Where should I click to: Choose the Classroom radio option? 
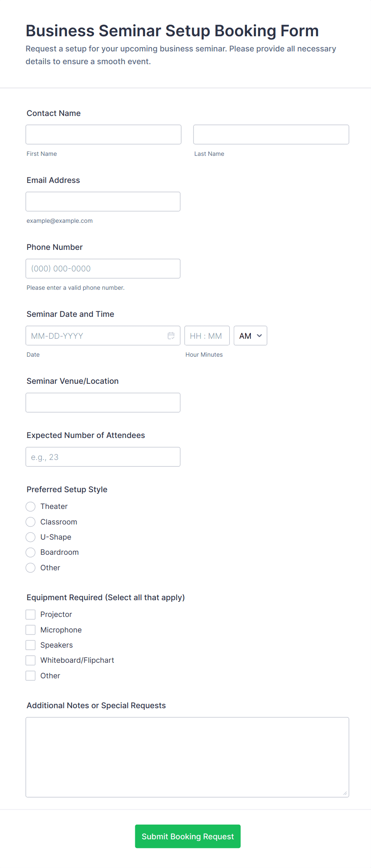click(x=31, y=522)
